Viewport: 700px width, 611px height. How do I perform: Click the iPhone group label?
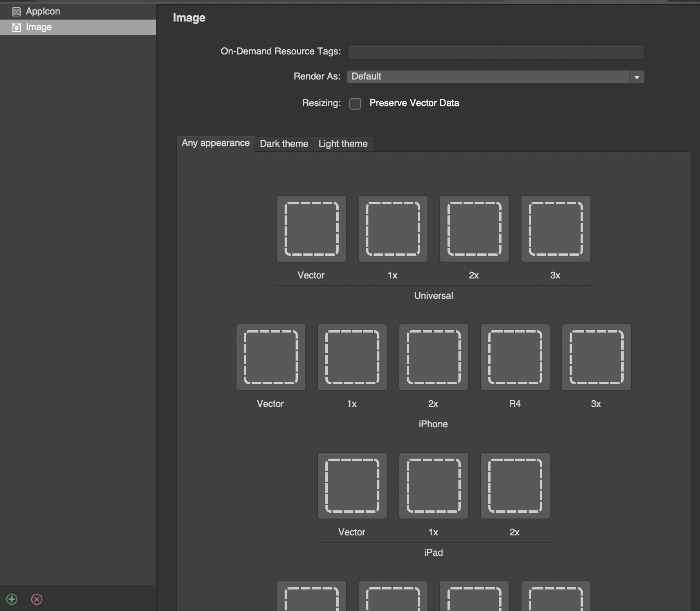[433, 424]
